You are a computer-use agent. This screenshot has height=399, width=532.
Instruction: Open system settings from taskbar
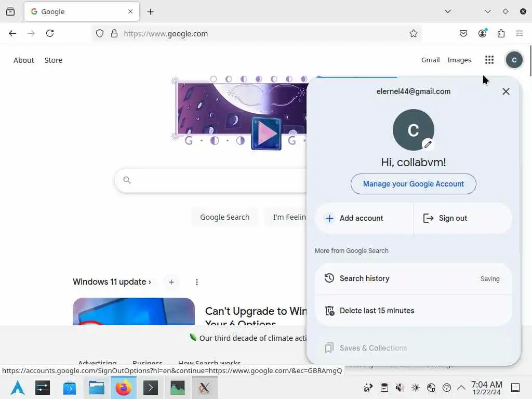pyautogui.click(x=43, y=388)
